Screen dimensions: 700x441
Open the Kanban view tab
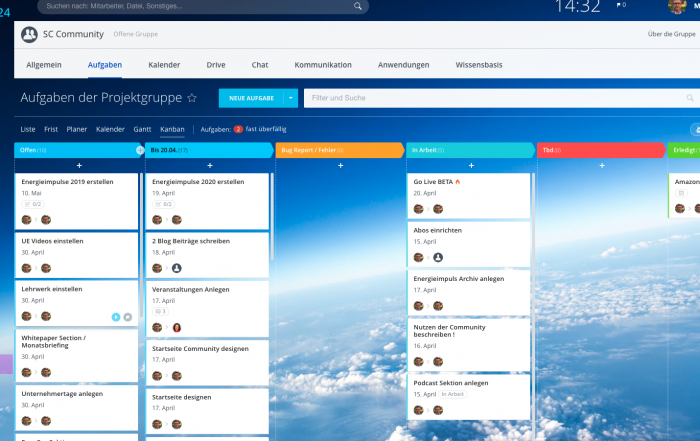(x=172, y=129)
